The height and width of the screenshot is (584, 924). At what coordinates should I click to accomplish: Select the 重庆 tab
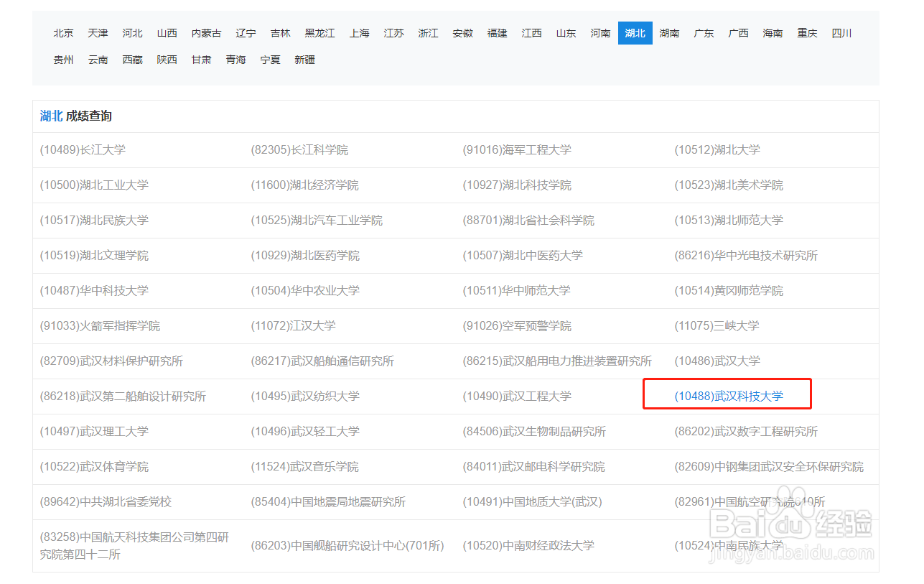[807, 33]
